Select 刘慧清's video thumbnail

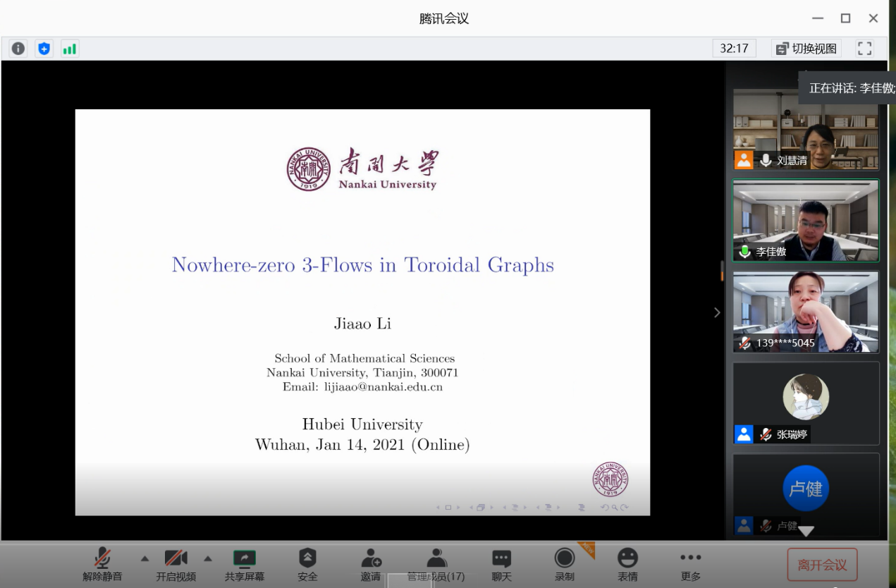(806, 130)
